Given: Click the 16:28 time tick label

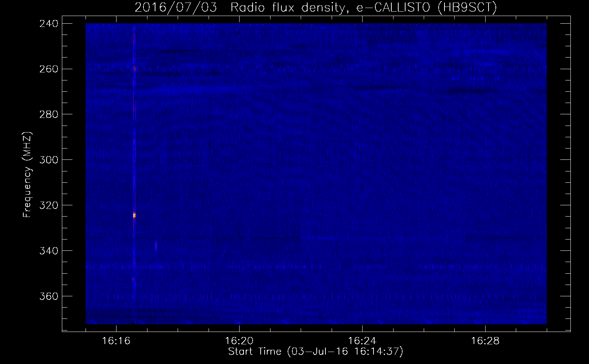Looking at the screenshot, I should click(x=486, y=341).
